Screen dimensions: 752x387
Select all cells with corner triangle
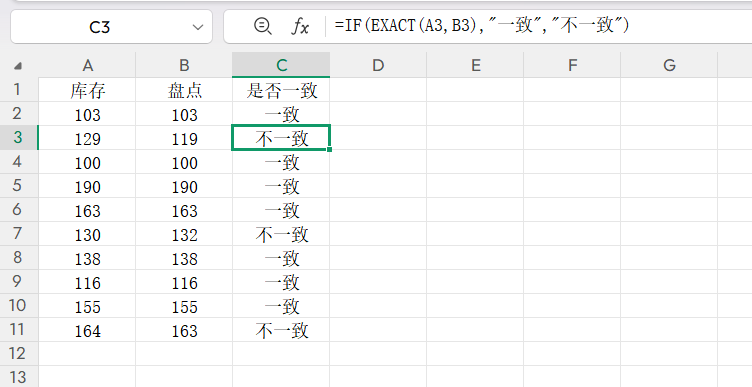pyautogui.click(x=18, y=66)
